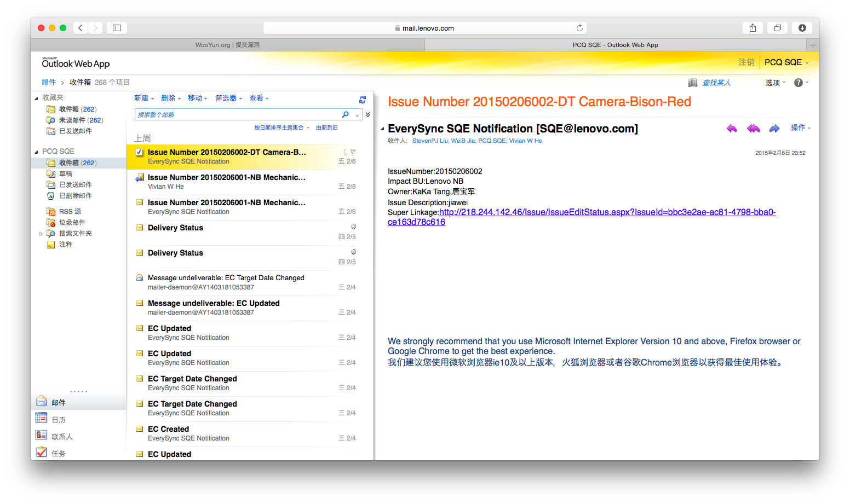Click the address book icon

[x=693, y=83]
